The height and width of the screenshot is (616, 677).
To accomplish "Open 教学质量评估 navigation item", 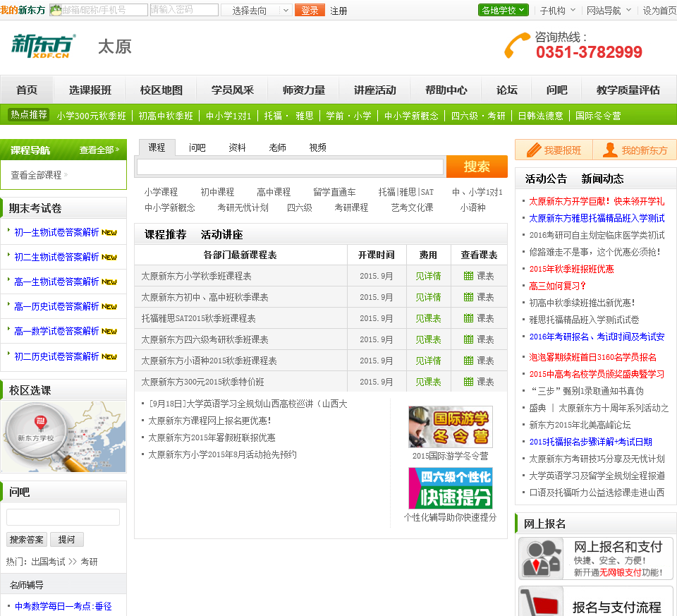I will pos(628,90).
